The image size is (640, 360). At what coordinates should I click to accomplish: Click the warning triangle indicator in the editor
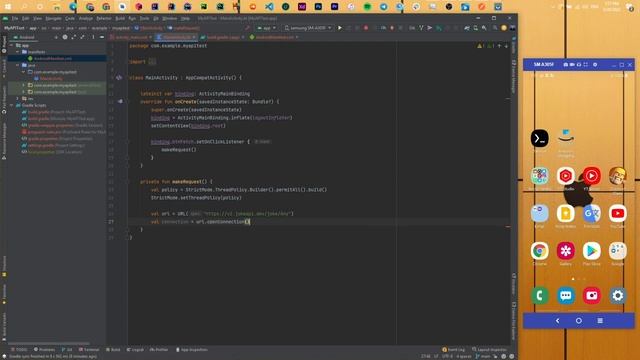tap(480, 46)
